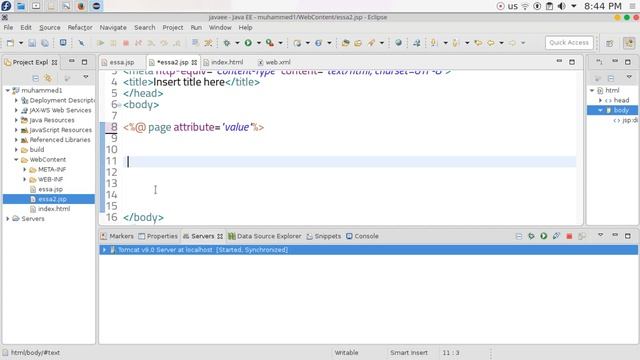Start the server in debug mode icon
Image resolution: width=640 pixels, height=360 pixels.
pos(531,236)
